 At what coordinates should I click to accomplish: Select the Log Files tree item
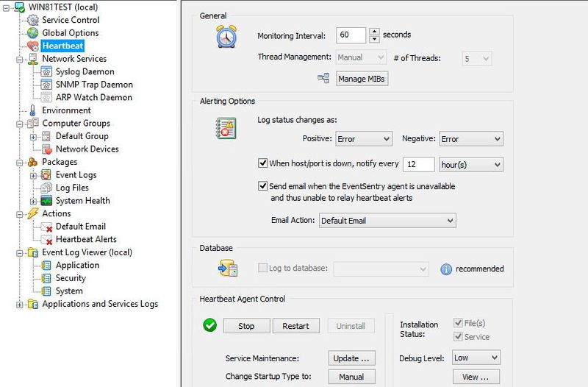tap(72, 188)
